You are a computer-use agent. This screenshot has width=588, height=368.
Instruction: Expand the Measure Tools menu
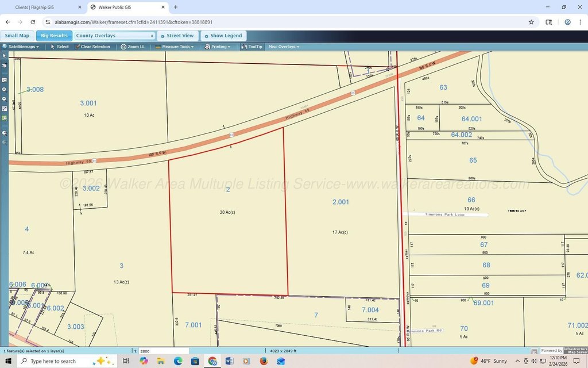pyautogui.click(x=175, y=47)
